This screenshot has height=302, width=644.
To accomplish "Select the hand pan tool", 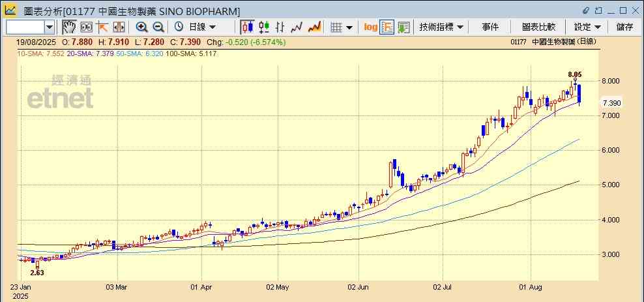I will pos(69,27).
